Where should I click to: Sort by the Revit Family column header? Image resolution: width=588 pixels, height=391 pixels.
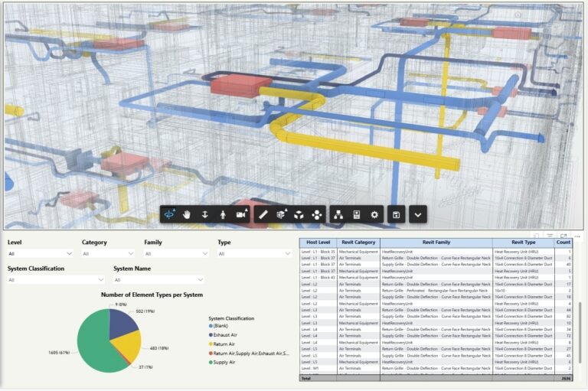[x=436, y=243]
